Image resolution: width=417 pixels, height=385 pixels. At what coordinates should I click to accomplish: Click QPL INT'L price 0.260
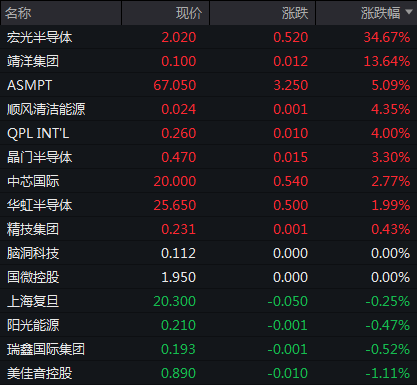(x=179, y=133)
